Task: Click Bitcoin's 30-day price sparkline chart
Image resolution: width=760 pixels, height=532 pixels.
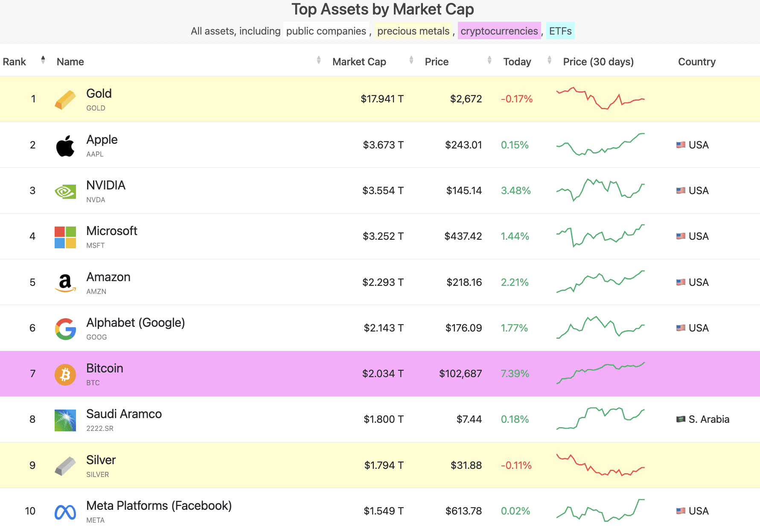Action: click(x=600, y=373)
